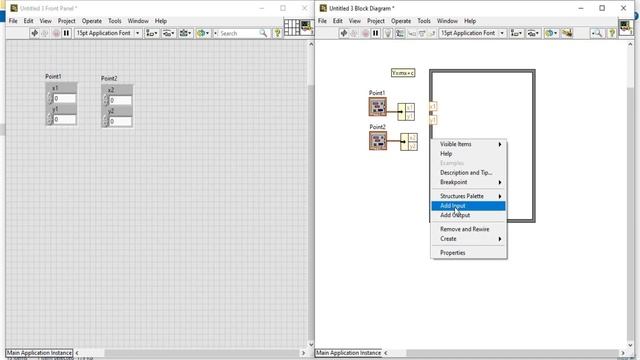The image size is (640, 360).
Task: Toggle Retain Wire Values button
Action: [x=400, y=33]
